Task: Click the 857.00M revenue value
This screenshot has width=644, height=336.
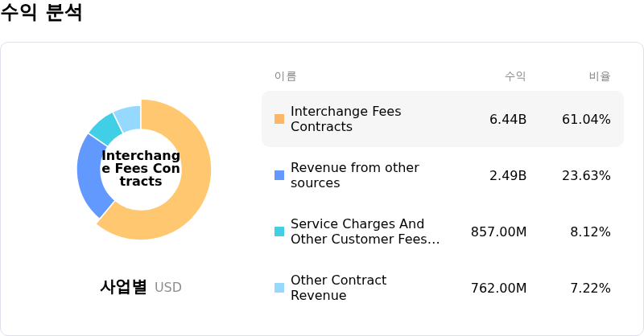Action: point(498,232)
